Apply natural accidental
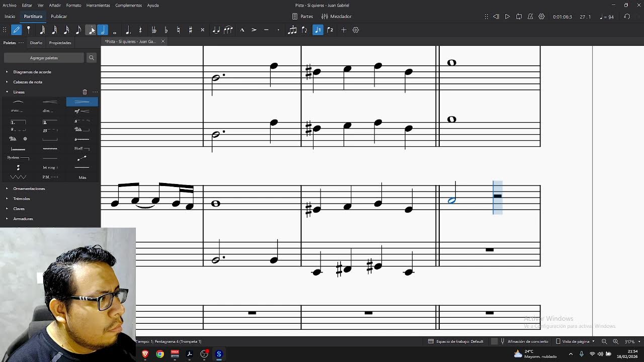644x362 pixels. 178,30
